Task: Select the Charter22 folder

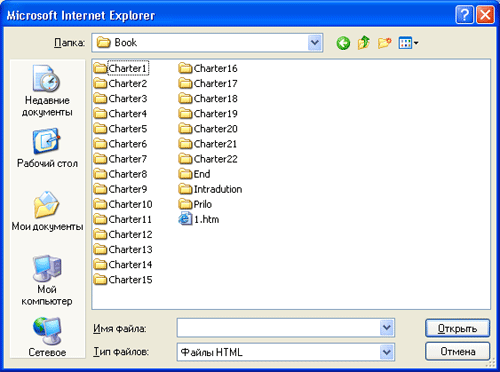Action: (208, 159)
